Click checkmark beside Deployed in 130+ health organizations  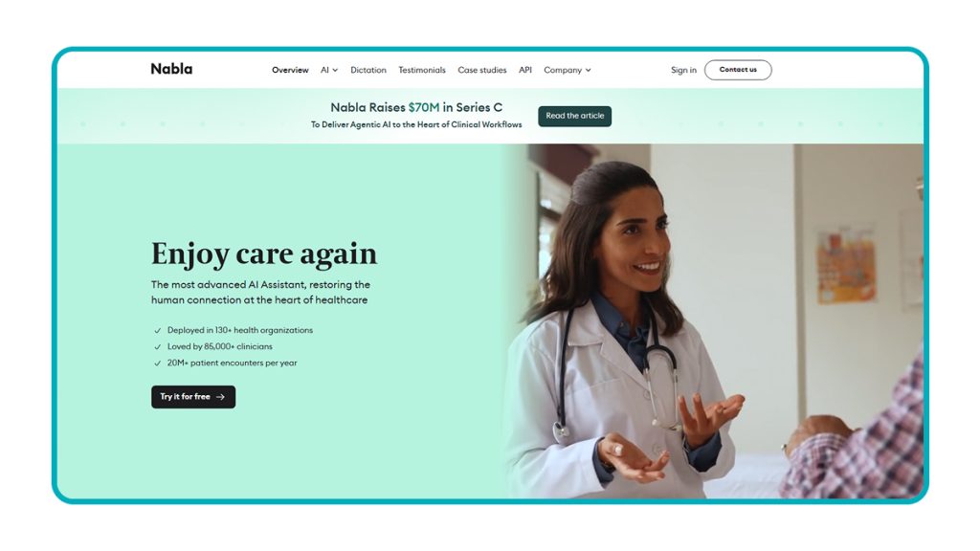(158, 330)
